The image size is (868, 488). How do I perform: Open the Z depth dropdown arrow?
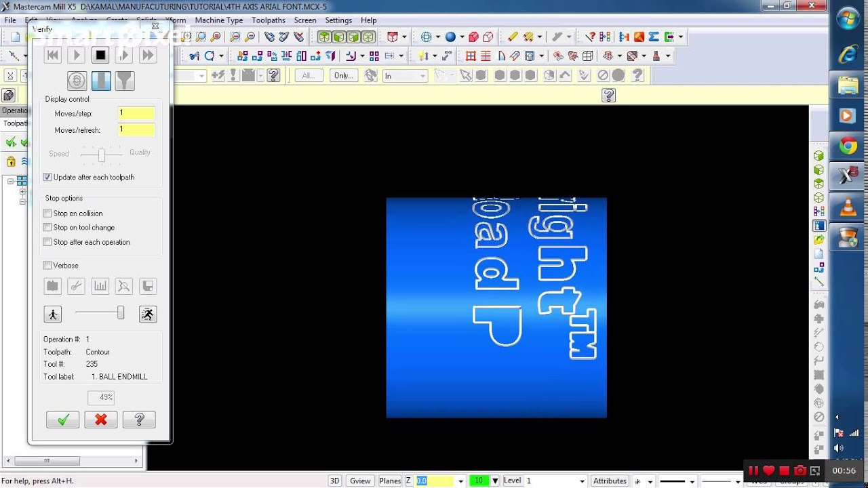tap(460, 481)
